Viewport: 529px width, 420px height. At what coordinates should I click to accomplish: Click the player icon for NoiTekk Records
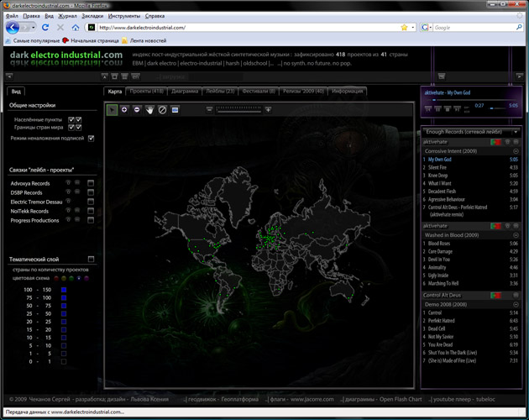77,210
